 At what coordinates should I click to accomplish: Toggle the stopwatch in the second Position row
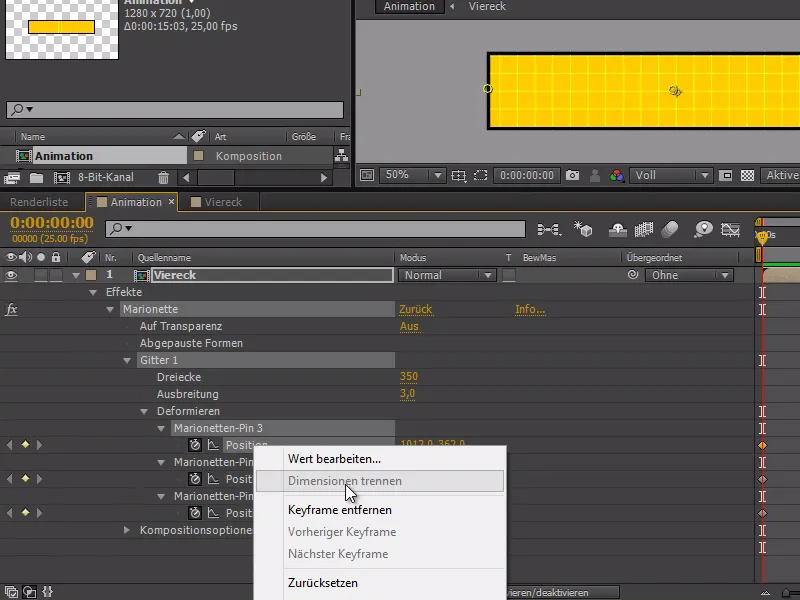(195, 479)
